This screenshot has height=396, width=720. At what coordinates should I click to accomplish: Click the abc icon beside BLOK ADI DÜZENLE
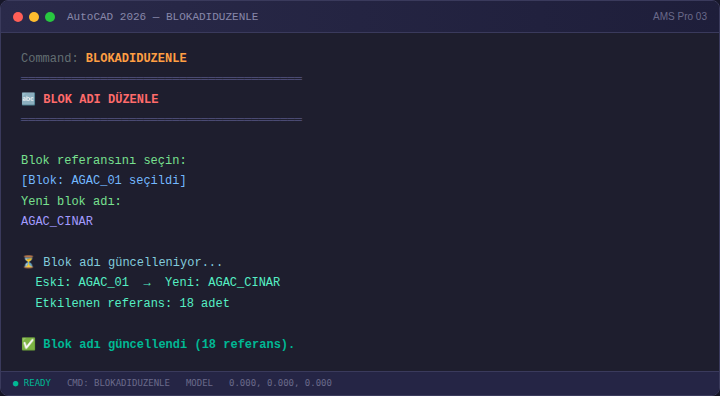(28, 99)
